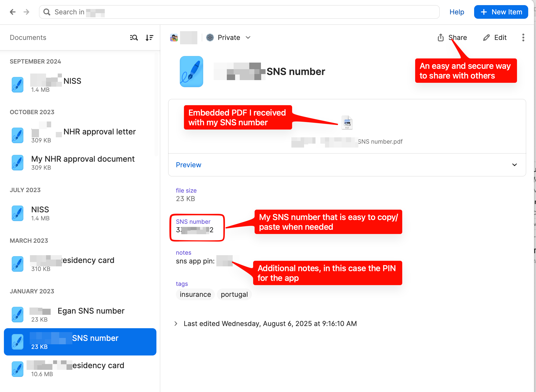Click the New Item button
Viewport: 536px width, 392px height.
501,12
